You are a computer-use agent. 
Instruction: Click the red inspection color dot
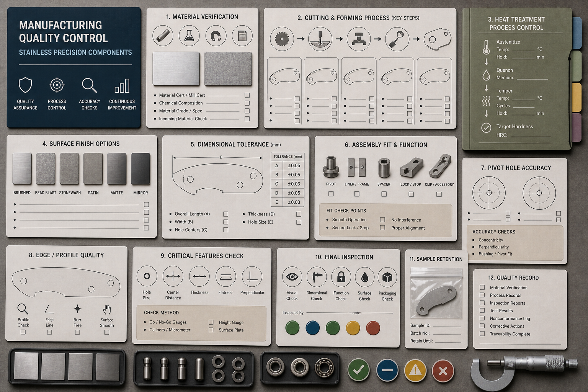pos(373,328)
